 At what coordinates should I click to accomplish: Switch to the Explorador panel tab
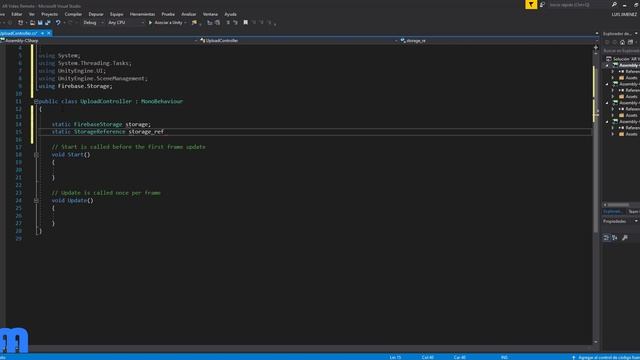click(613, 211)
